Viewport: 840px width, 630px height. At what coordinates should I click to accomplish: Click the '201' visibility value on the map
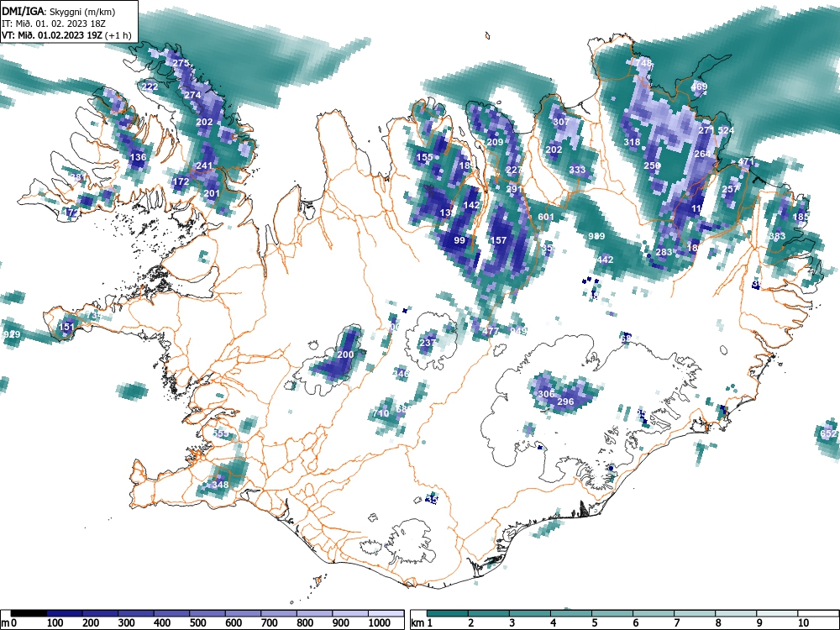[x=213, y=194]
